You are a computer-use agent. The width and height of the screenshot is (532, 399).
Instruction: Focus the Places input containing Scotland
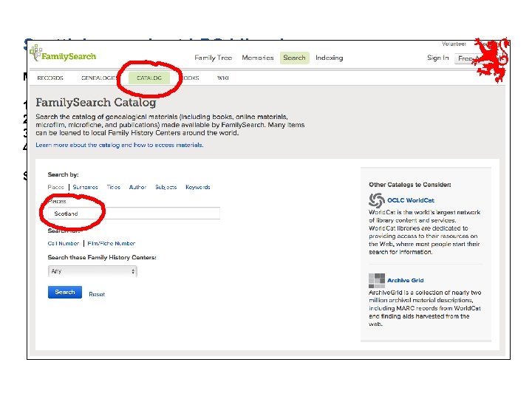click(134, 214)
